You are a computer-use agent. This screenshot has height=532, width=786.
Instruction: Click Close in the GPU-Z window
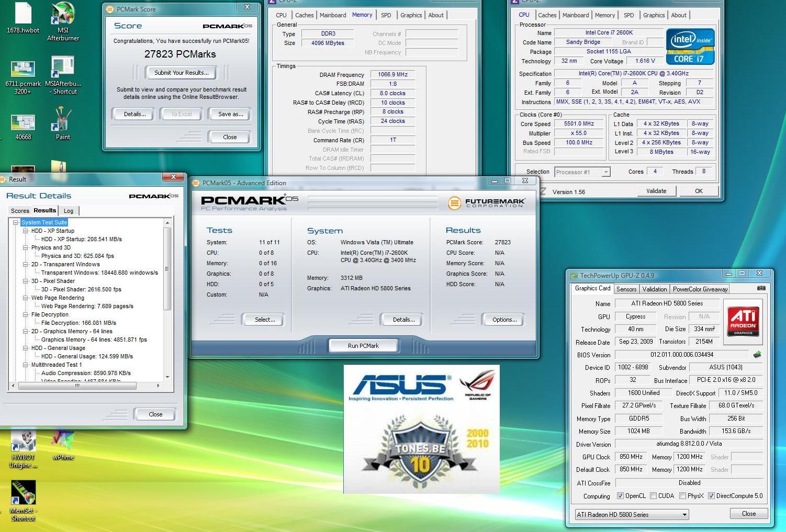click(x=748, y=514)
